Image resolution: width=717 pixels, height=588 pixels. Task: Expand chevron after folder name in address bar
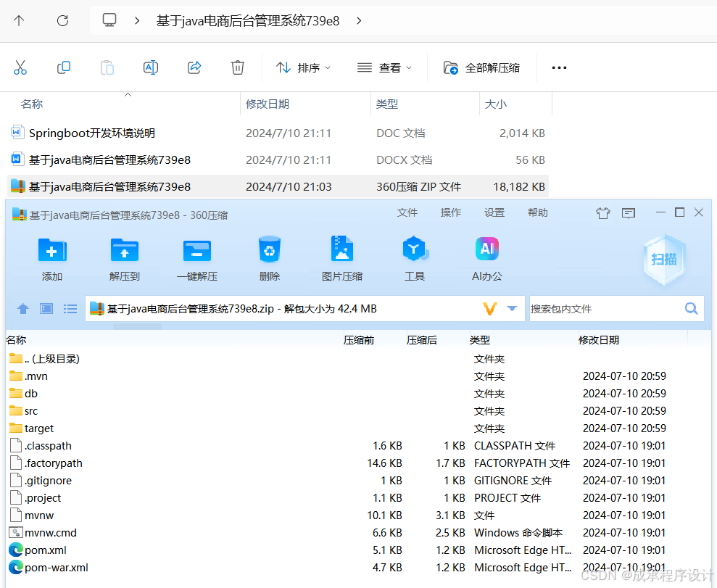click(359, 20)
